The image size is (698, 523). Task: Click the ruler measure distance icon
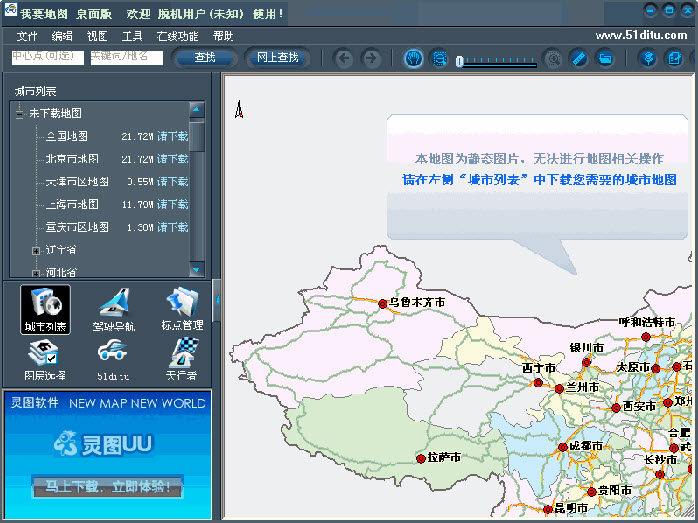tap(578, 58)
